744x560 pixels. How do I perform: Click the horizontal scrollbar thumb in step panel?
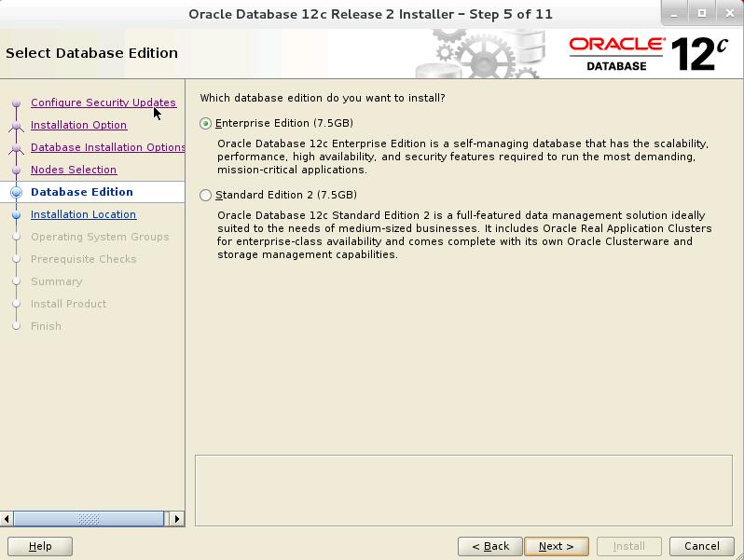89,519
